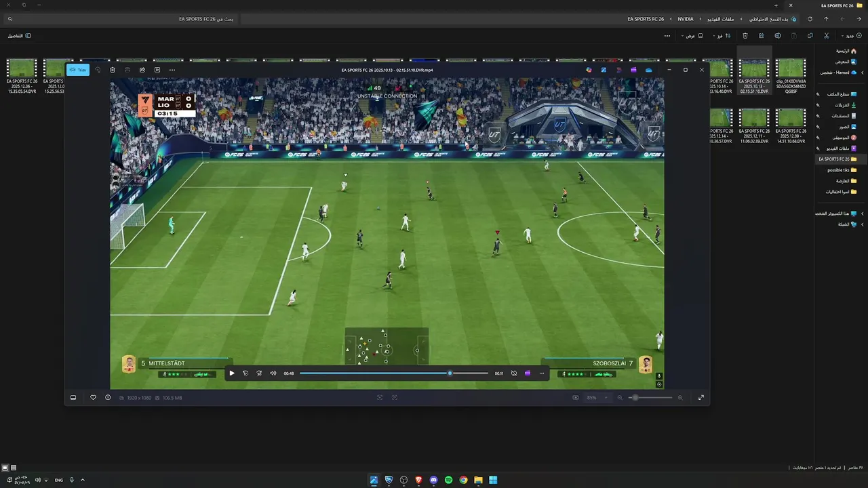Screen dimensions: 868x488
Task: Click the share icon in viewer toolbar
Action: pyautogui.click(x=142, y=70)
